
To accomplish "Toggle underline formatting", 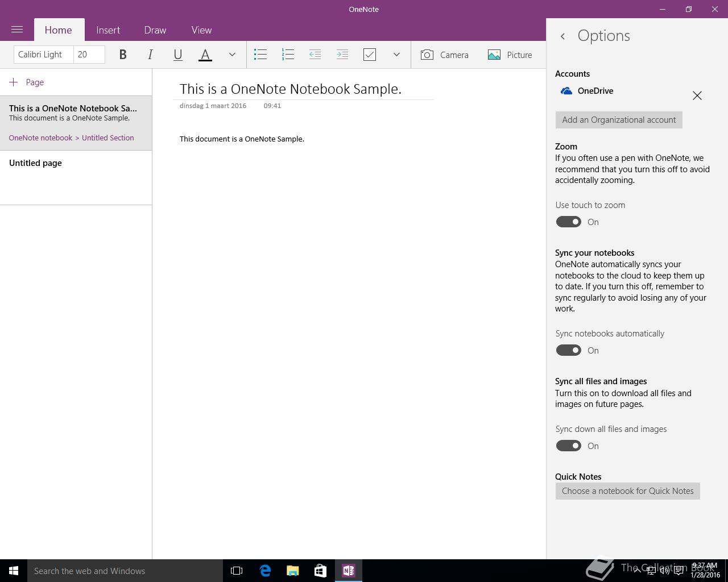I will [177, 55].
